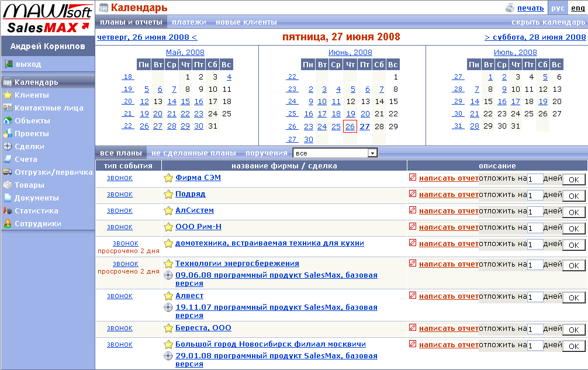This screenshot has height=370, width=588.
Task: Click the calendar icon in the page header
Action: [103, 7]
